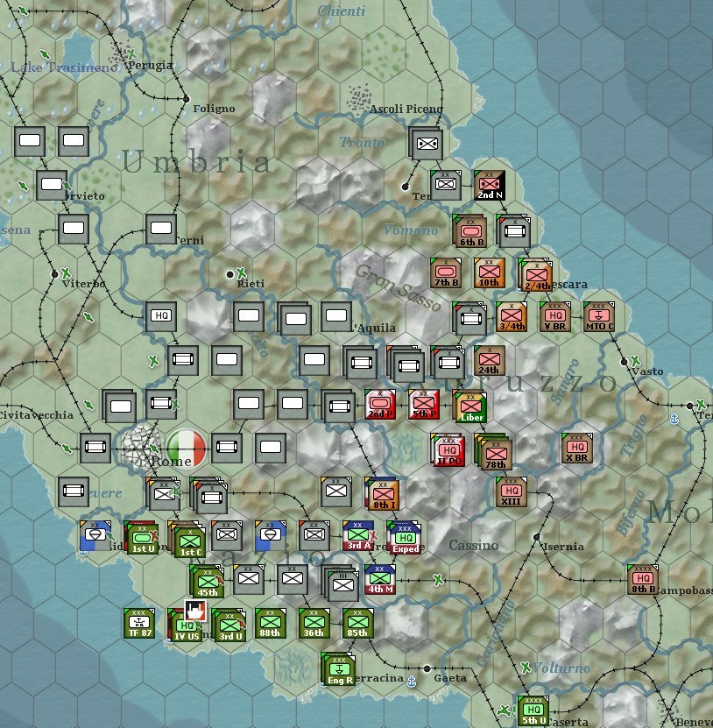Click the Lake Trasimeno label
Viewport: 713px width, 728px height.
[x=64, y=67]
